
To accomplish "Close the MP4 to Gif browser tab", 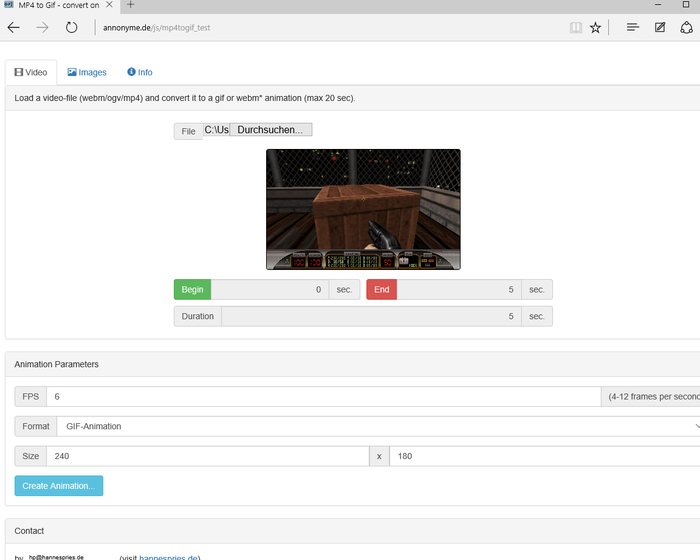I will [x=109, y=5].
